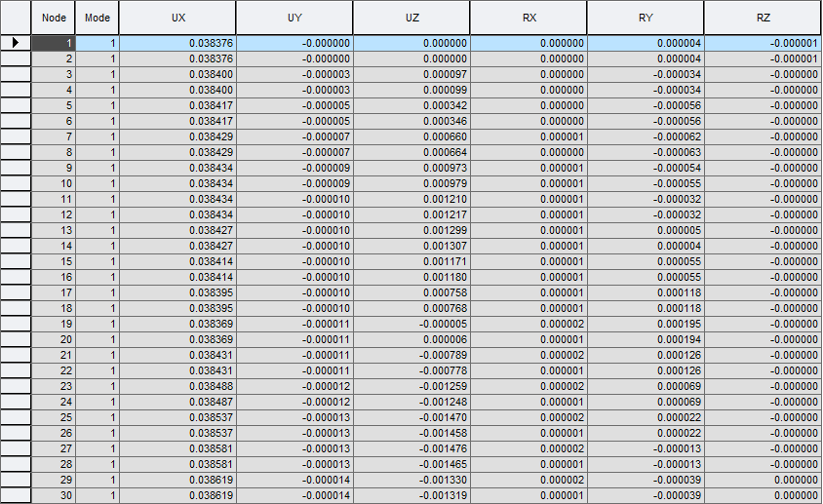Image resolution: width=823 pixels, height=504 pixels.
Task: Click Node cell 5
Action: point(54,105)
